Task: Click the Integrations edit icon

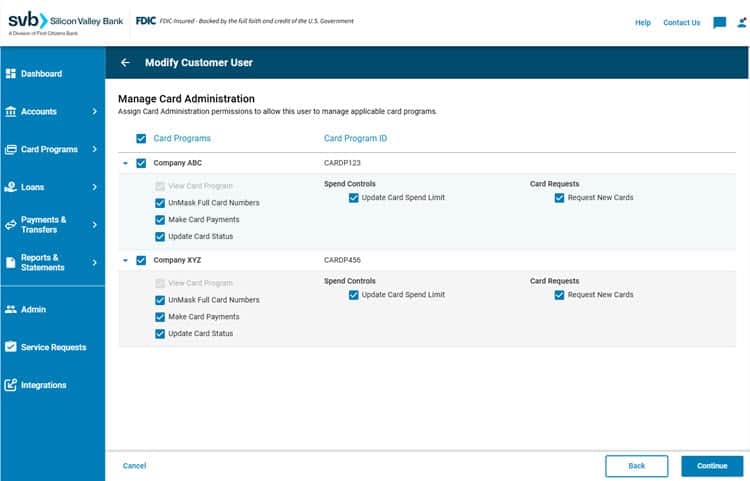Action: pos(11,385)
